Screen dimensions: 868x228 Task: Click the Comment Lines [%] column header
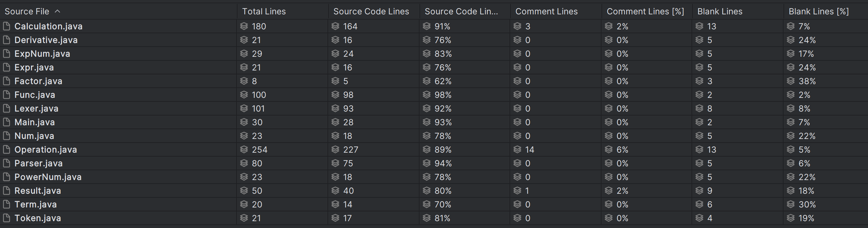(645, 11)
